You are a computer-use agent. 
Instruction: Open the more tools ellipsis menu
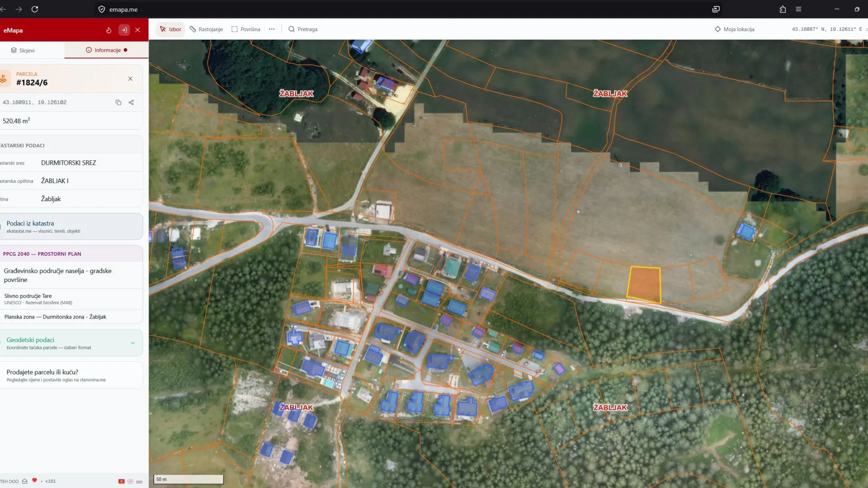(x=272, y=29)
